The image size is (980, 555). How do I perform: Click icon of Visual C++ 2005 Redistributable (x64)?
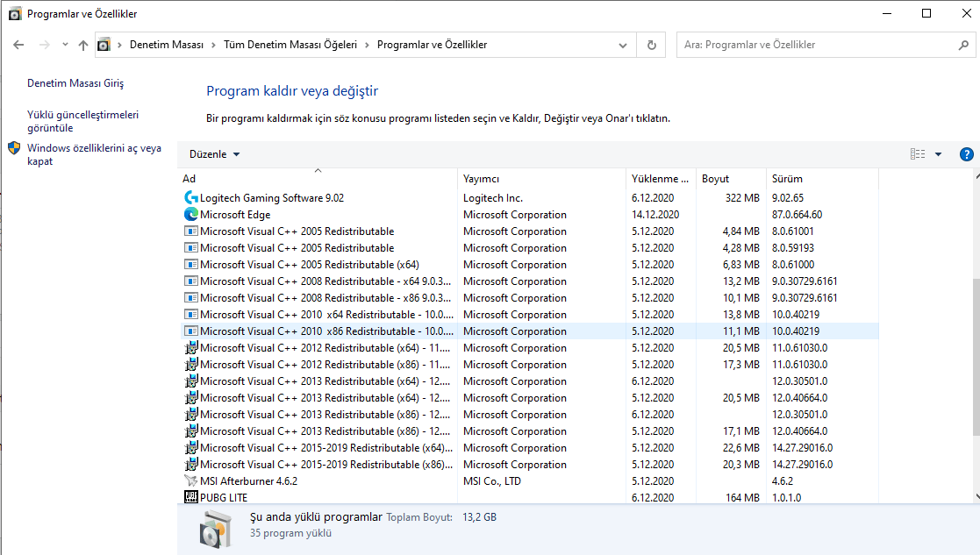(x=191, y=264)
